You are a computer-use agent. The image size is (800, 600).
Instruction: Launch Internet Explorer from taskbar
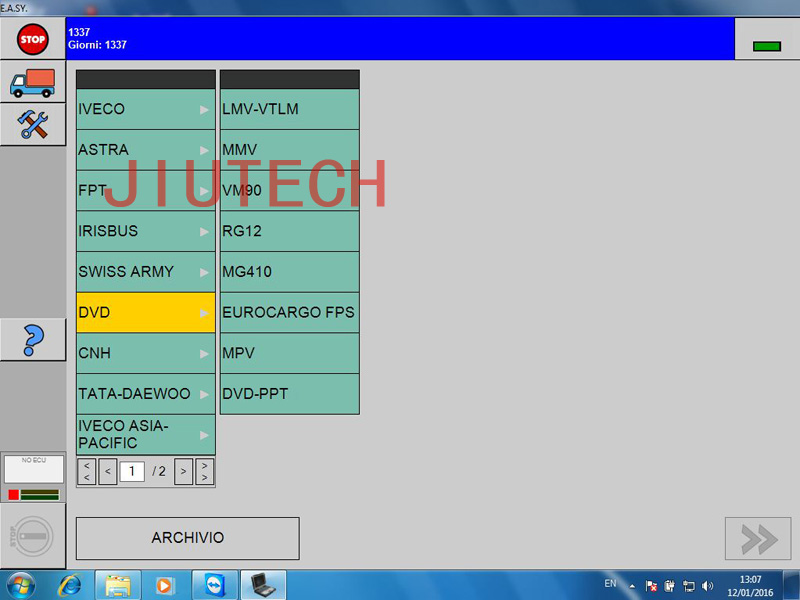pos(70,585)
